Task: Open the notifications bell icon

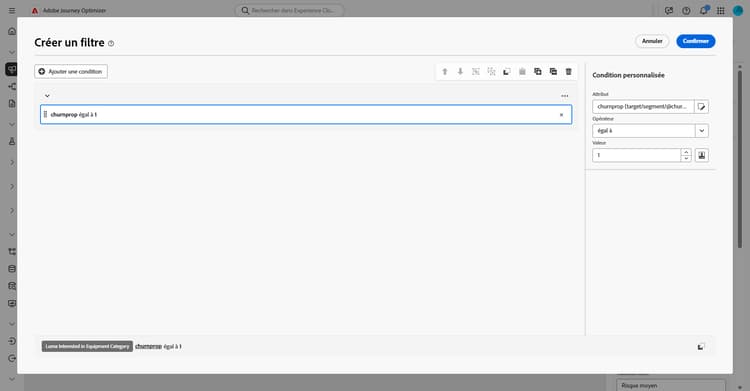Action: point(704,11)
